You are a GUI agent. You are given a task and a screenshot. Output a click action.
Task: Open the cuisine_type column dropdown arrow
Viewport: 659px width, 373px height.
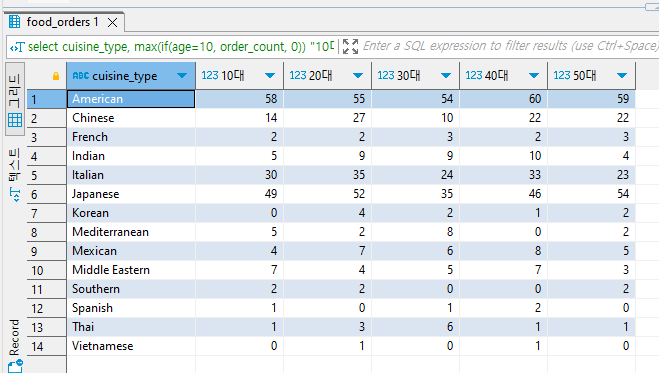182,76
